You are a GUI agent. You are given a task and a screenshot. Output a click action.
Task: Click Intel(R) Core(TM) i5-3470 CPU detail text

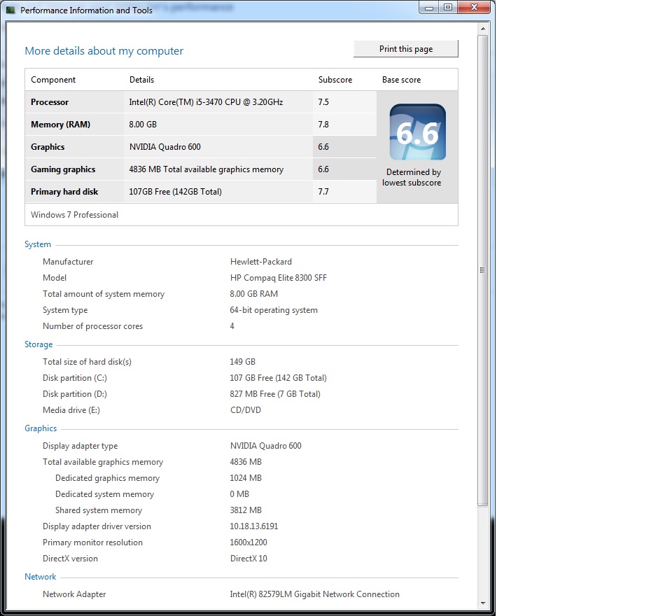click(x=206, y=102)
